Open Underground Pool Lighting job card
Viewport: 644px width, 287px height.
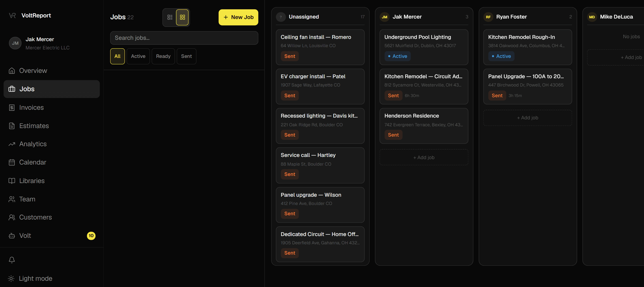[x=424, y=47]
